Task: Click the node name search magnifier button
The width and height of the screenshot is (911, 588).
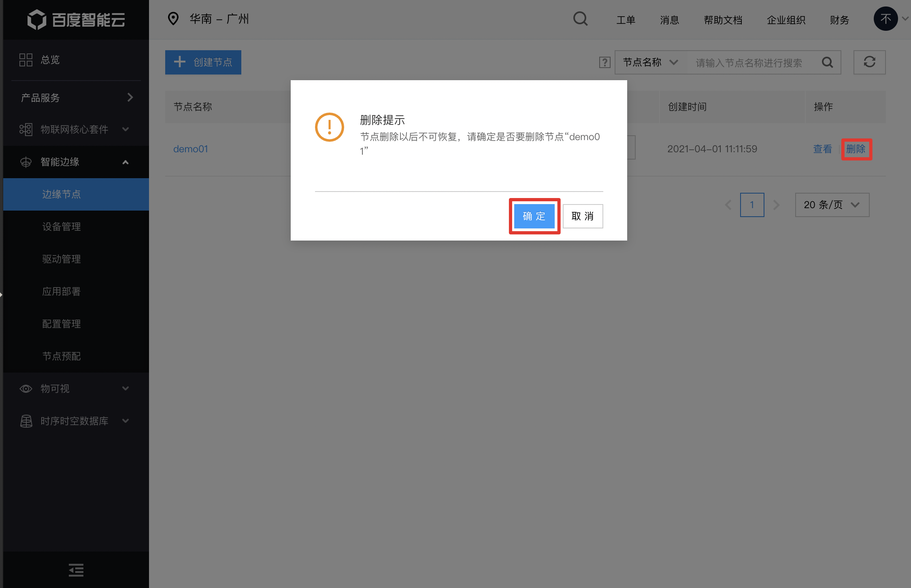Action: 827,62
